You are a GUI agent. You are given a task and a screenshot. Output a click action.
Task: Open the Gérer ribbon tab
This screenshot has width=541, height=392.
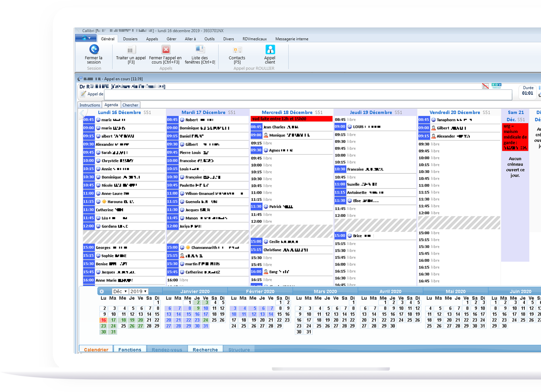[171, 39]
